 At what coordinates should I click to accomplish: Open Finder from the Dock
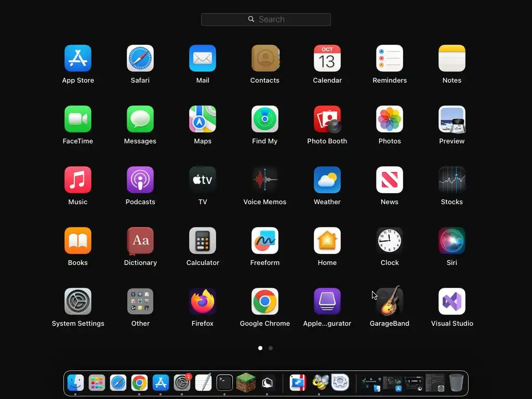click(75, 383)
